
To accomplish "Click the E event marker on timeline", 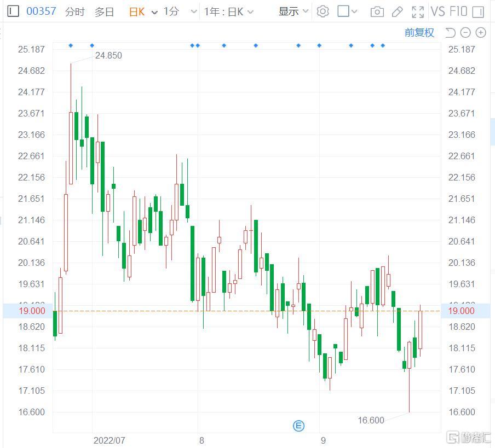I will pos(298,426).
